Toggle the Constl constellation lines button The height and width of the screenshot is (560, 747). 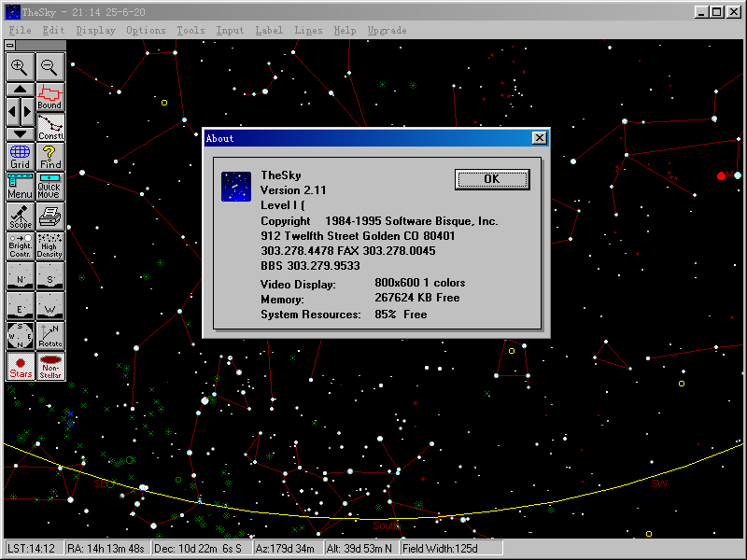pos(50,127)
